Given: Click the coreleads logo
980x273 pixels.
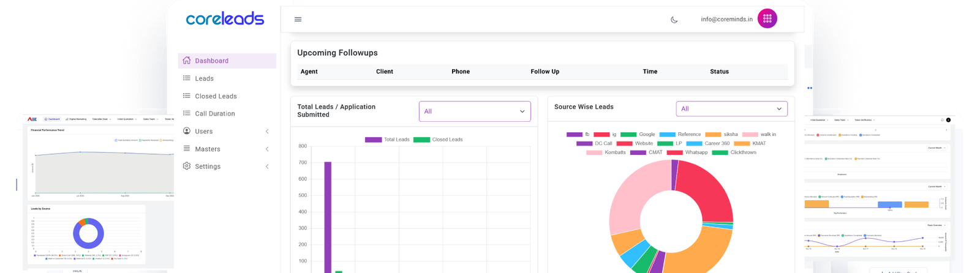Looking at the screenshot, I should pyautogui.click(x=225, y=19).
